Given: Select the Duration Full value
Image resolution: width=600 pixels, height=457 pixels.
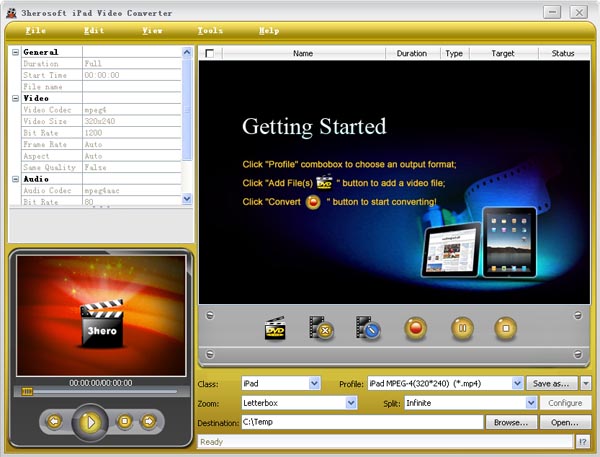Looking at the screenshot, I should tap(132, 64).
